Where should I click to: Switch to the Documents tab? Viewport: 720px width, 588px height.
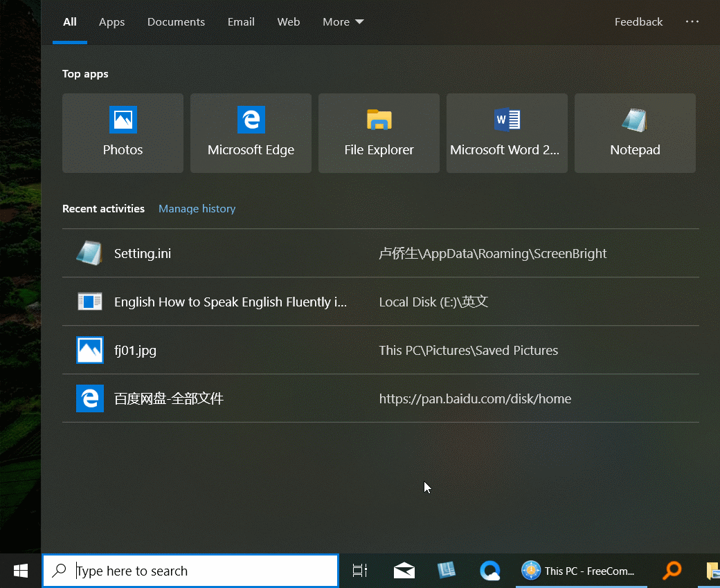(x=176, y=22)
